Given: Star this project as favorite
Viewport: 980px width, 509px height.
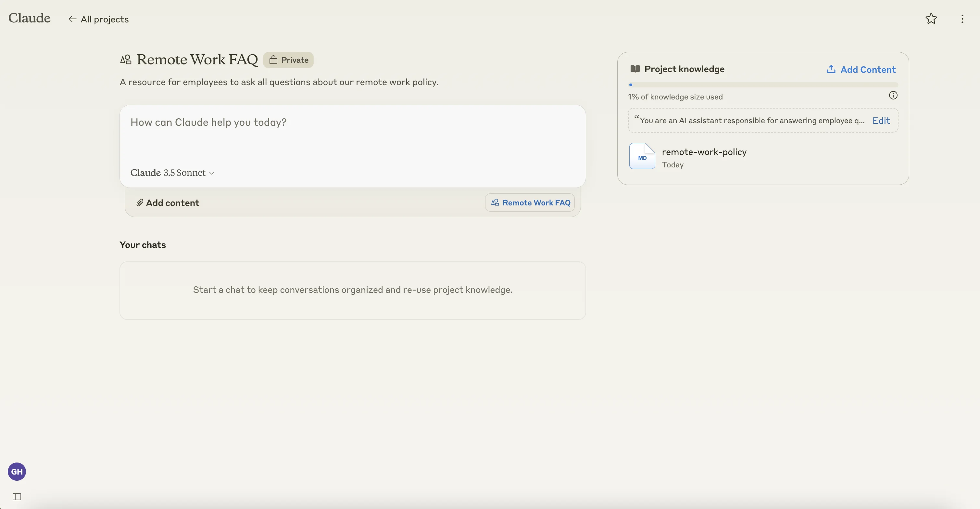Looking at the screenshot, I should click(931, 19).
